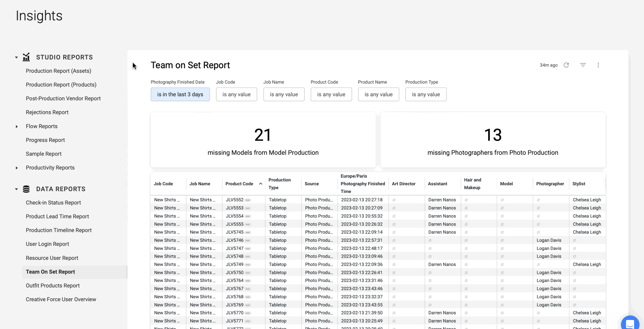Open Production Report (Assets)
Screen dimensions: 644x329
click(58, 71)
